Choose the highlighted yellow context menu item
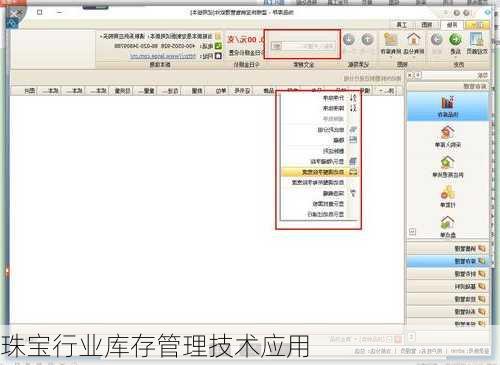 point(320,172)
